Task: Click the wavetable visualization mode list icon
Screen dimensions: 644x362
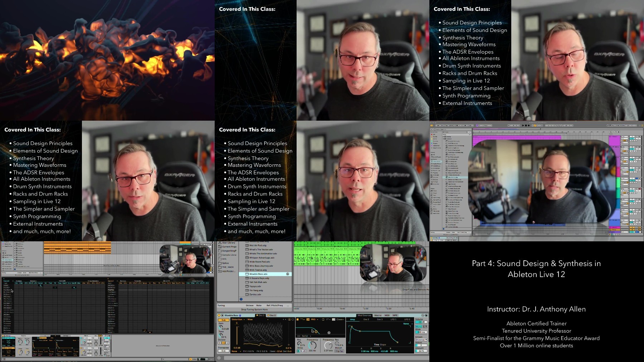Action: click(289, 319)
